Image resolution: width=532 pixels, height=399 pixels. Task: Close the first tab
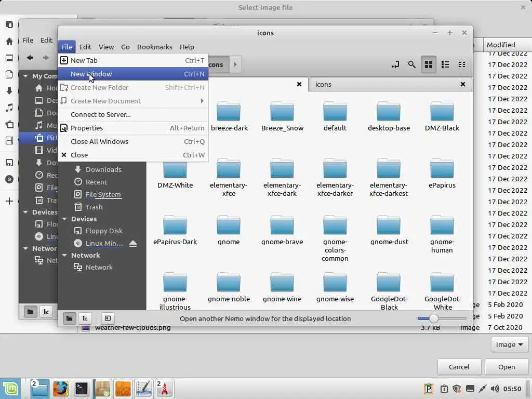pos(299,84)
